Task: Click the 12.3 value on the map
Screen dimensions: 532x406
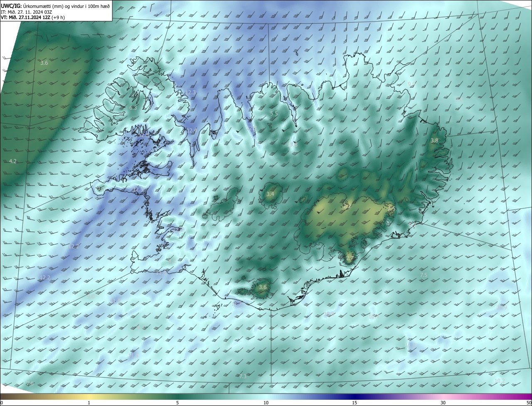Action: click(x=190, y=92)
